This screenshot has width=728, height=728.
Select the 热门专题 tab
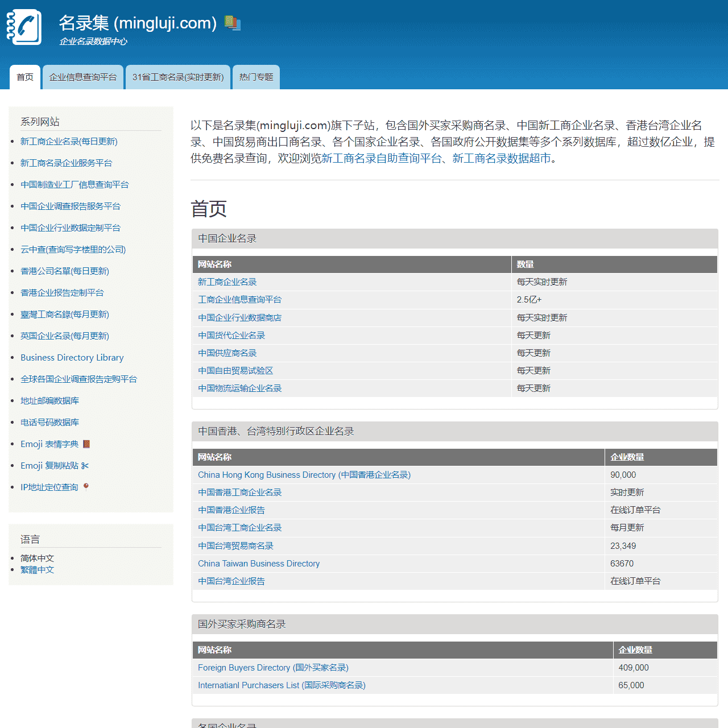pyautogui.click(x=256, y=77)
